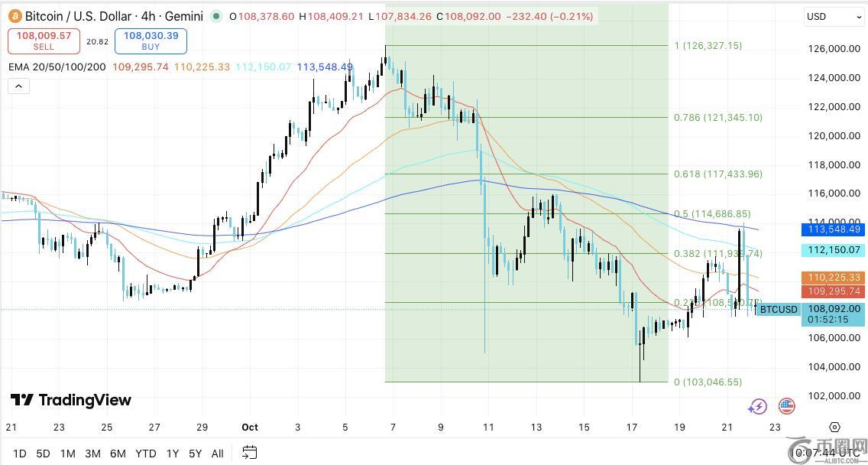Switch to the YTD time range
868x465 pixels.
(145, 454)
